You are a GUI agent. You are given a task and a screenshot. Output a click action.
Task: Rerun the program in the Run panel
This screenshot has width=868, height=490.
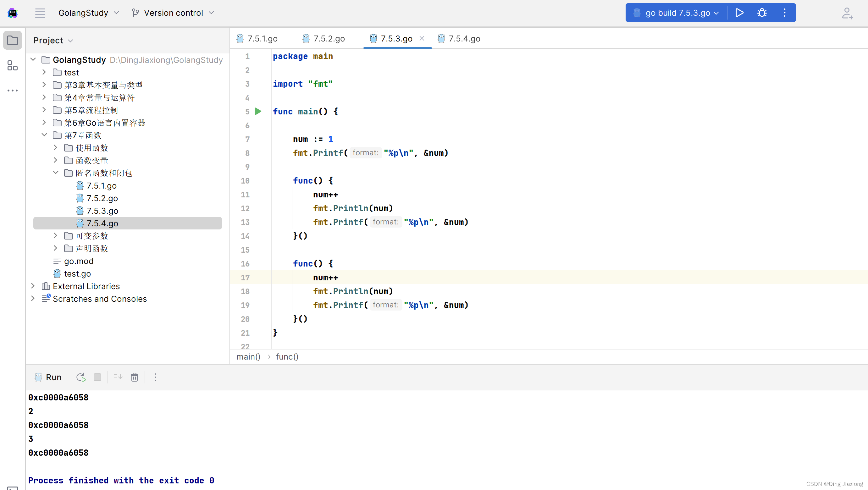coord(81,377)
